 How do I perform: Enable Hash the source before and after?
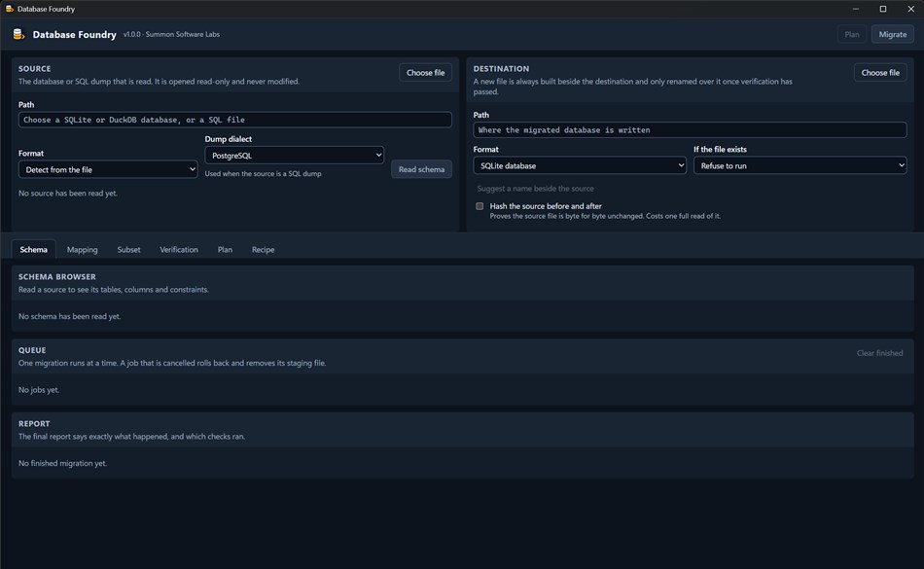click(x=480, y=206)
